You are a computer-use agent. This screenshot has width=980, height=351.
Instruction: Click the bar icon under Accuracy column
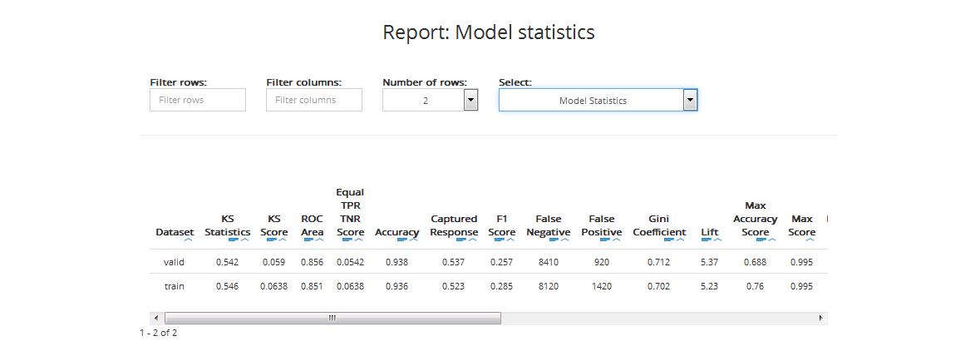(x=401, y=240)
